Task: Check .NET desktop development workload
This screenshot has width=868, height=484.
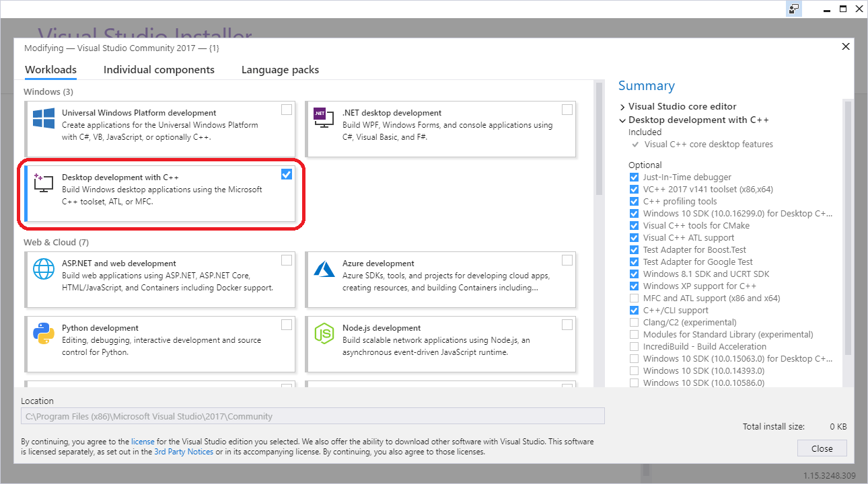Action: tap(567, 110)
